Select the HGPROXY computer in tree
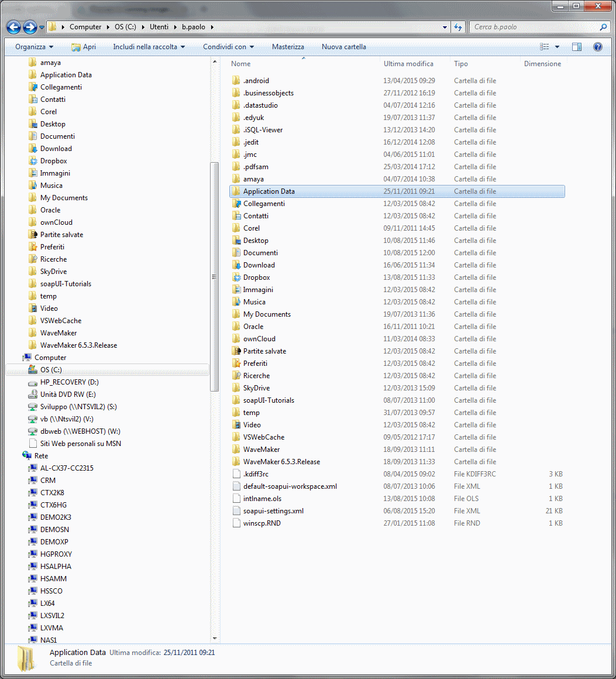The width and height of the screenshot is (616, 679). [x=56, y=554]
